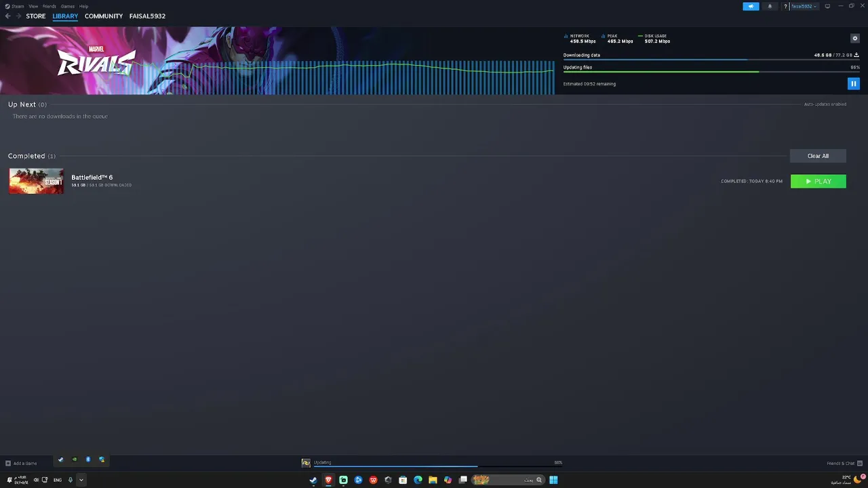Click the Battlefield™ 6 title
Screen dimensions: 868x488
click(x=92, y=177)
